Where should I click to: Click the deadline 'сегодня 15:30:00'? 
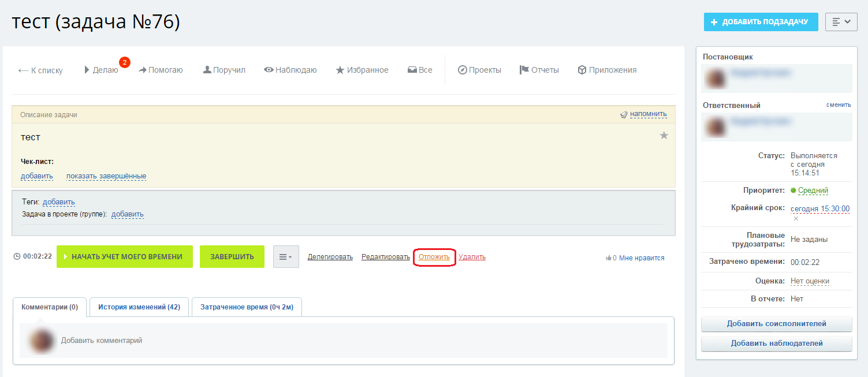tap(820, 209)
